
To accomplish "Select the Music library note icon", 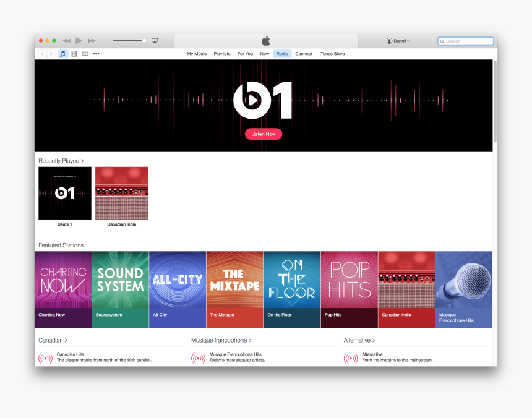I will click(62, 54).
